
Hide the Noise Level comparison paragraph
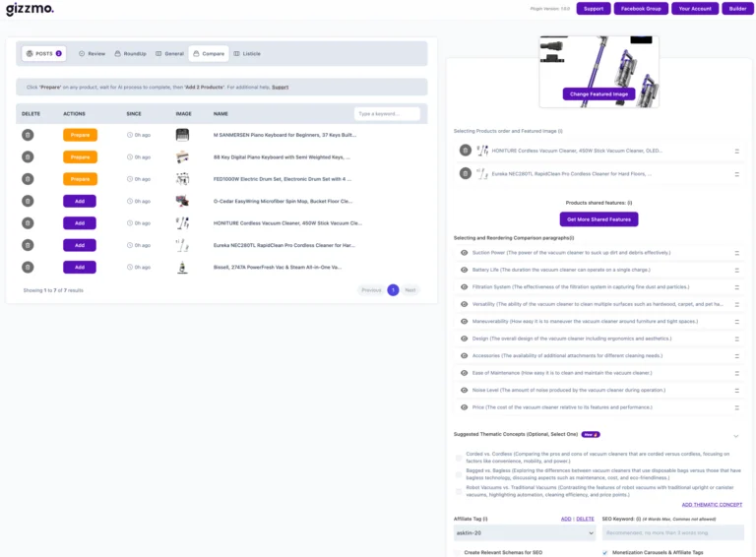464,391
